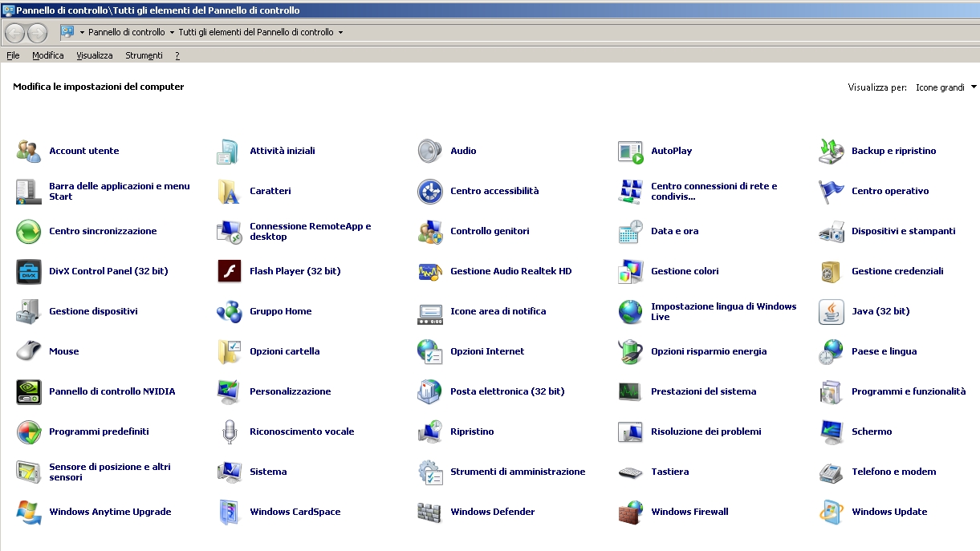
Task: Click the Audio speaker icon
Action: (429, 151)
